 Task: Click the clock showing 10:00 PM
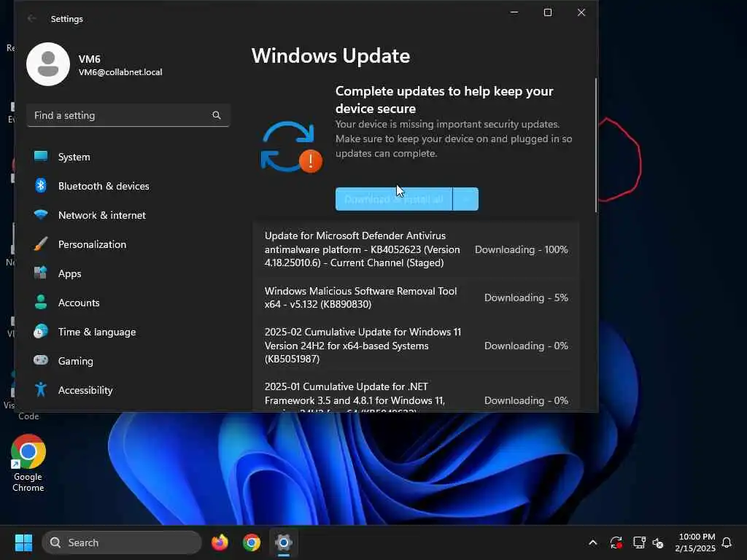click(697, 537)
